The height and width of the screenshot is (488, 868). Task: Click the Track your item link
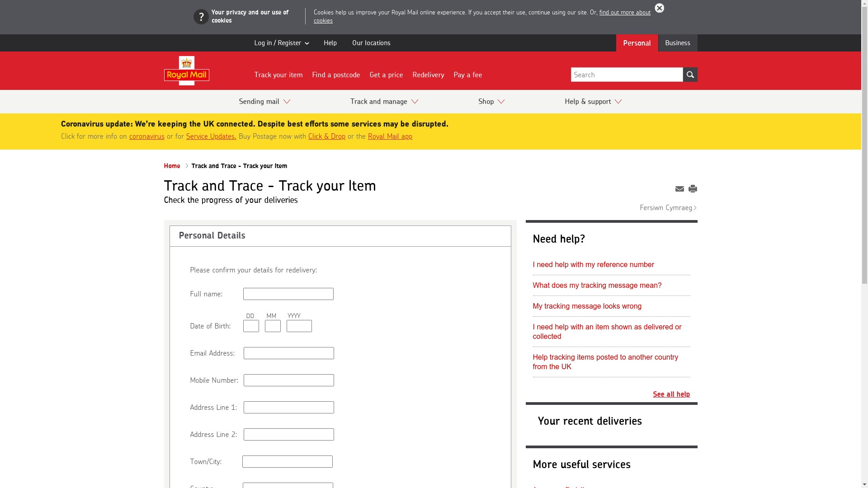[x=278, y=74]
